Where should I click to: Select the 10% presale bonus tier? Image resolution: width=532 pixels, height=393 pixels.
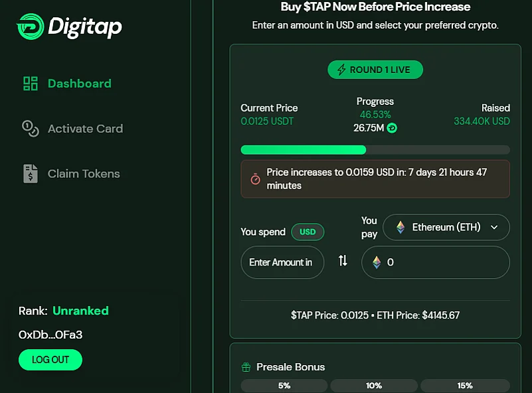(x=374, y=386)
